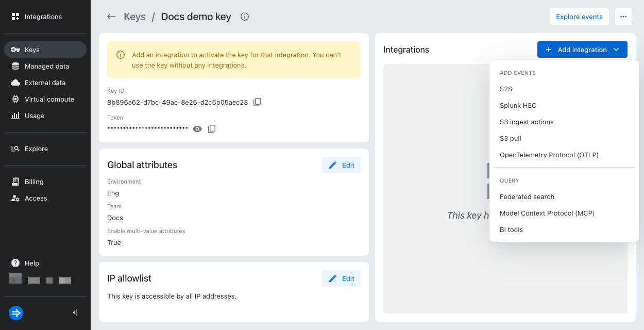Click the info icon beside Docs demo key
This screenshot has height=330, width=644.
(245, 16)
